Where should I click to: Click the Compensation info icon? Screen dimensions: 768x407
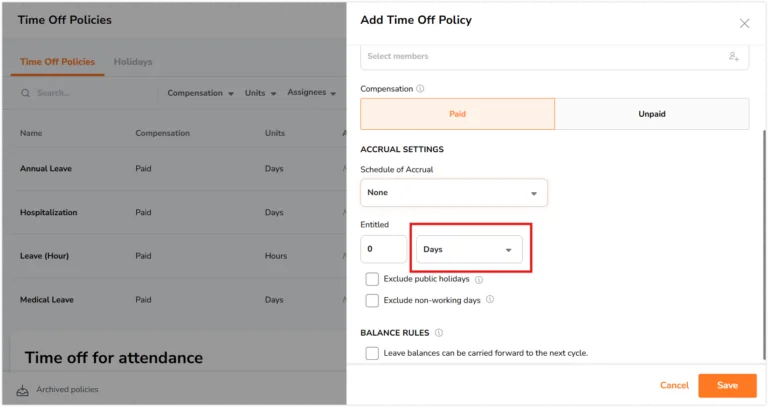click(x=420, y=89)
